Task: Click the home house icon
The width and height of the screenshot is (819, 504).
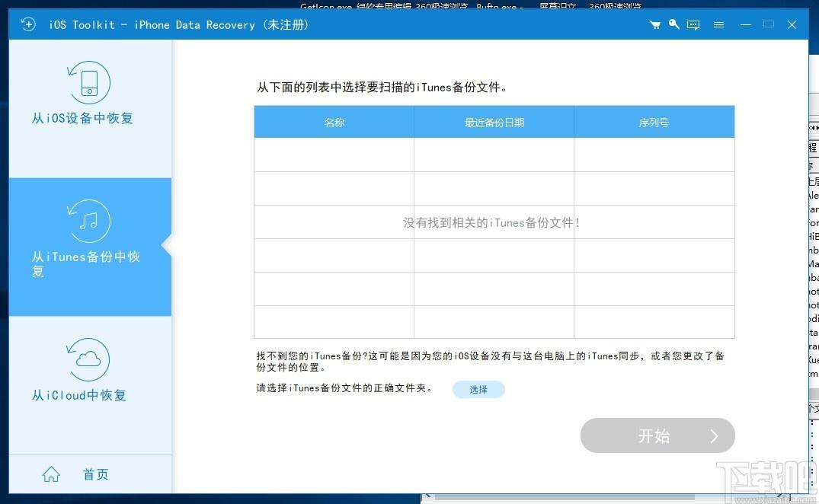Action: (51, 474)
